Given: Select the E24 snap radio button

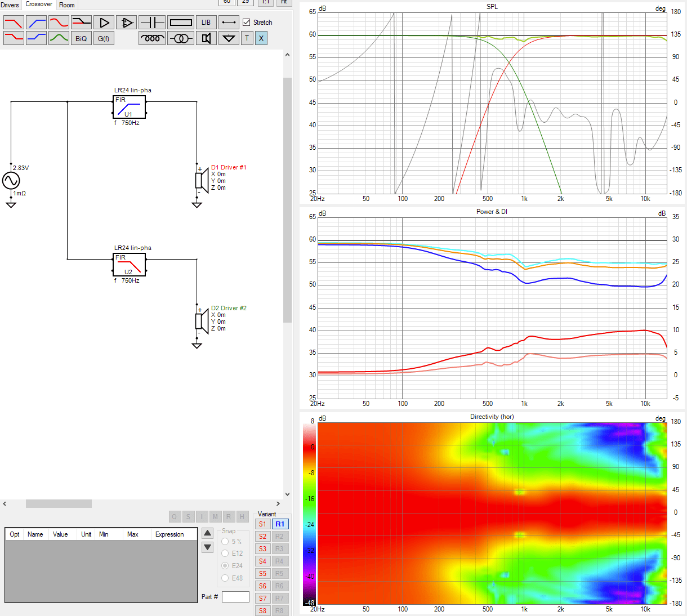Looking at the screenshot, I should click(x=225, y=566).
